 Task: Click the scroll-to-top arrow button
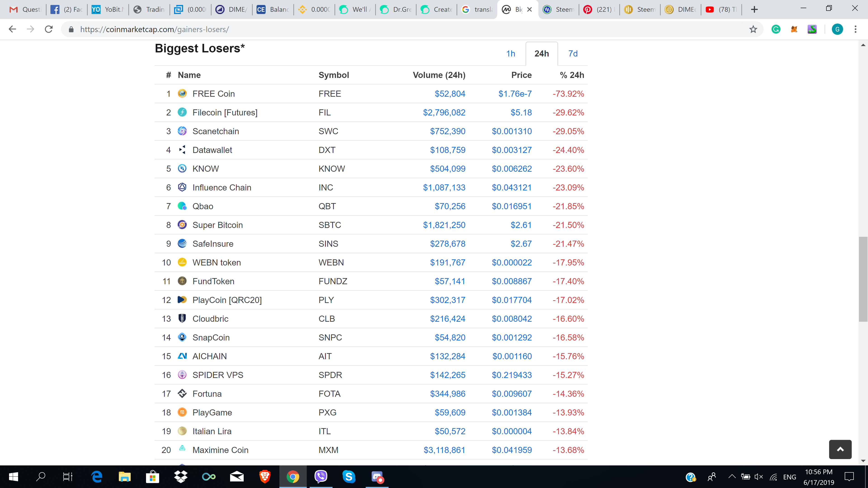coord(840,449)
